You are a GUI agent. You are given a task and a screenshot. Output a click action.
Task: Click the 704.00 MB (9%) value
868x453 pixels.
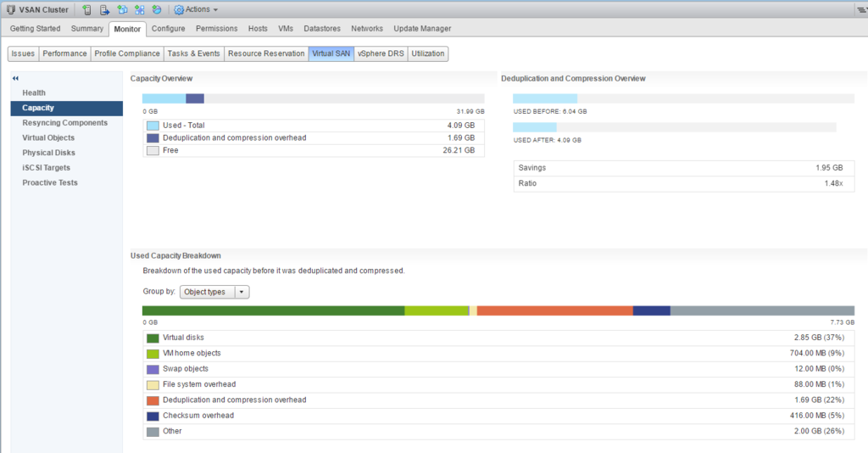817,353
